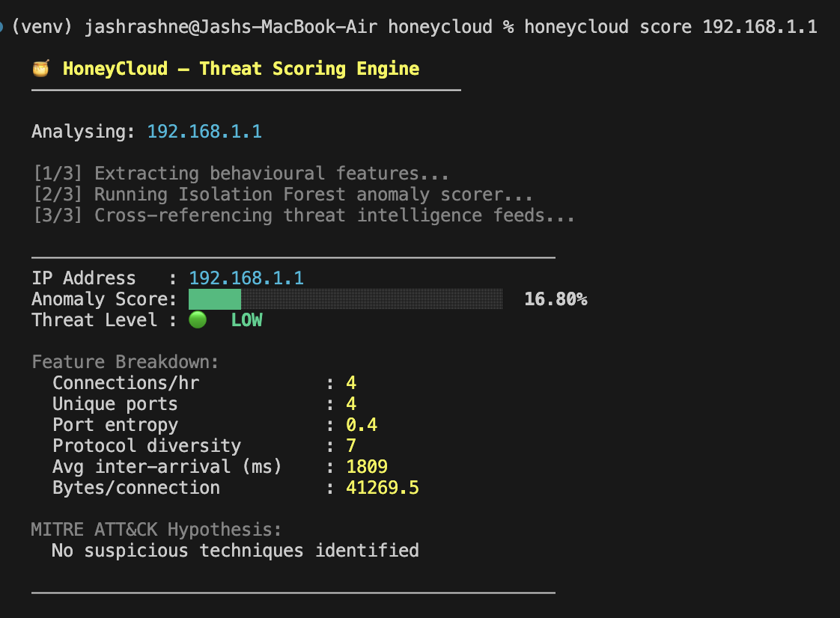Image resolution: width=840 pixels, height=618 pixels.
Task: Click the anomaly score progress bar
Action: (x=346, y=299)
